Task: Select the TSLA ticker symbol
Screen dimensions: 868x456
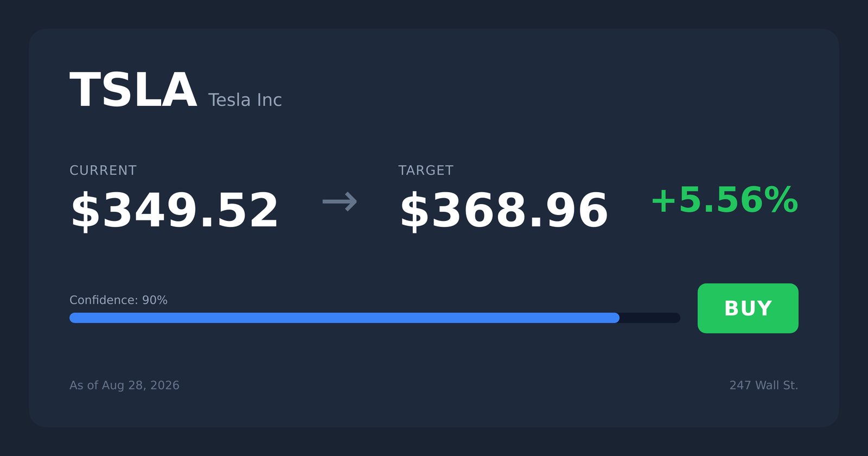Action: point(133,90)
